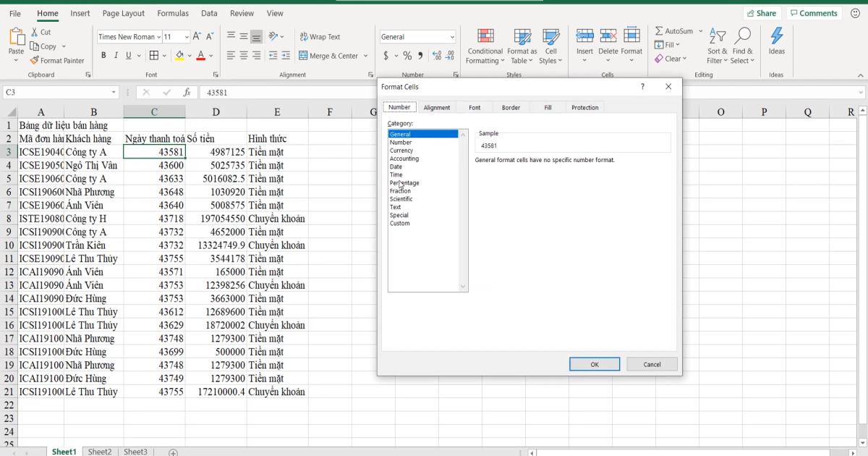The height and width of the screenshot is (456, 868).
Task: Open the Conditional Formatting menu
Action: 485,47
